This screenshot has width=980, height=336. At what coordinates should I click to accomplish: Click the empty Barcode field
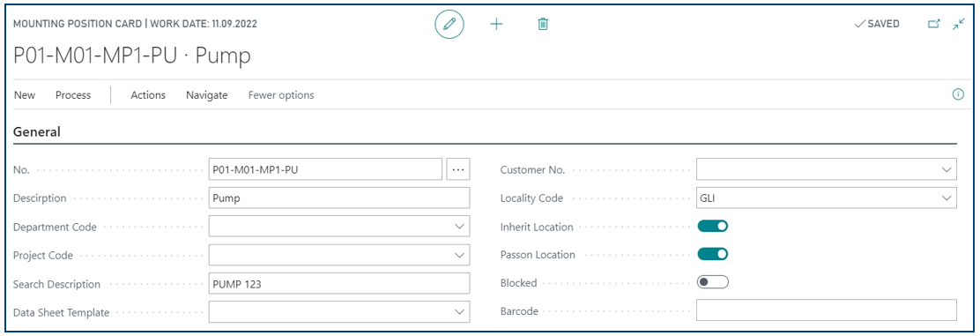[827, 310]
